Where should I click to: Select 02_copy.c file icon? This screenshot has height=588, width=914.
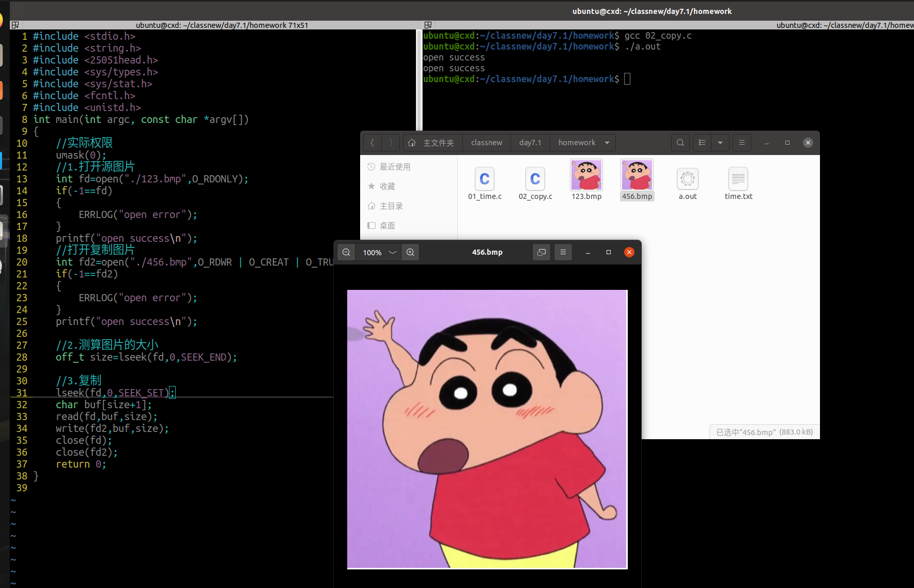[x=535, y=179]
